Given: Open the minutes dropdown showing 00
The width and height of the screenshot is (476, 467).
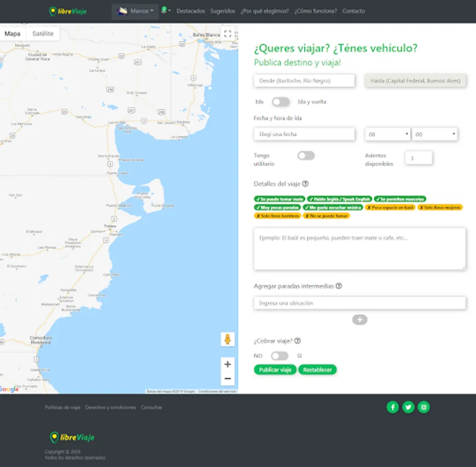Looking at the screenshot, I should pyautogui.click(x=435, y=134).
